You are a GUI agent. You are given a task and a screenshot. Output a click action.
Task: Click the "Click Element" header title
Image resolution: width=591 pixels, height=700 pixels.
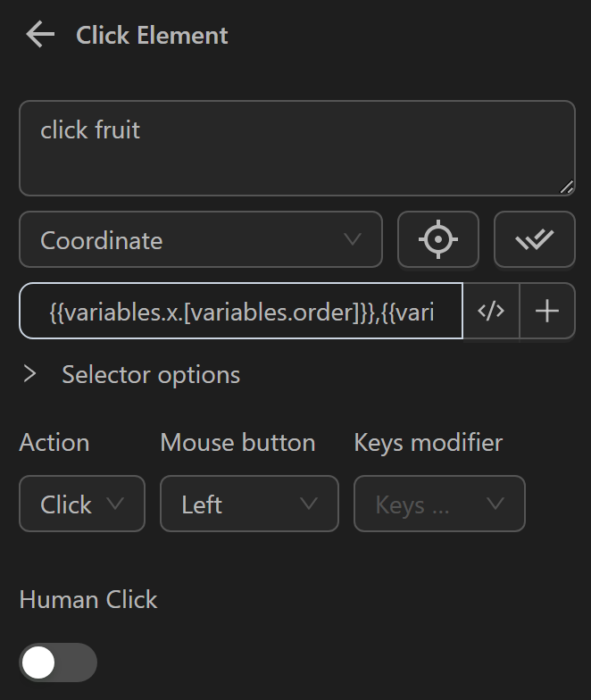(152, 36)
